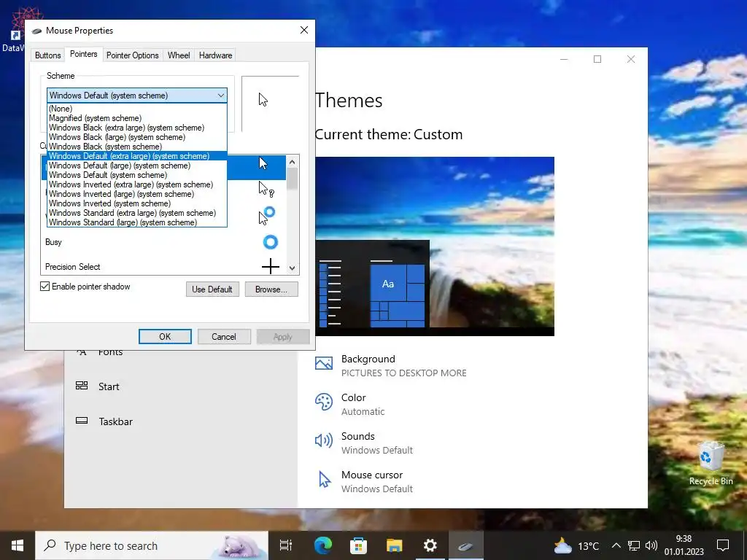
Task: Select the Busy pointer ring icon
Action: (270, 242)
